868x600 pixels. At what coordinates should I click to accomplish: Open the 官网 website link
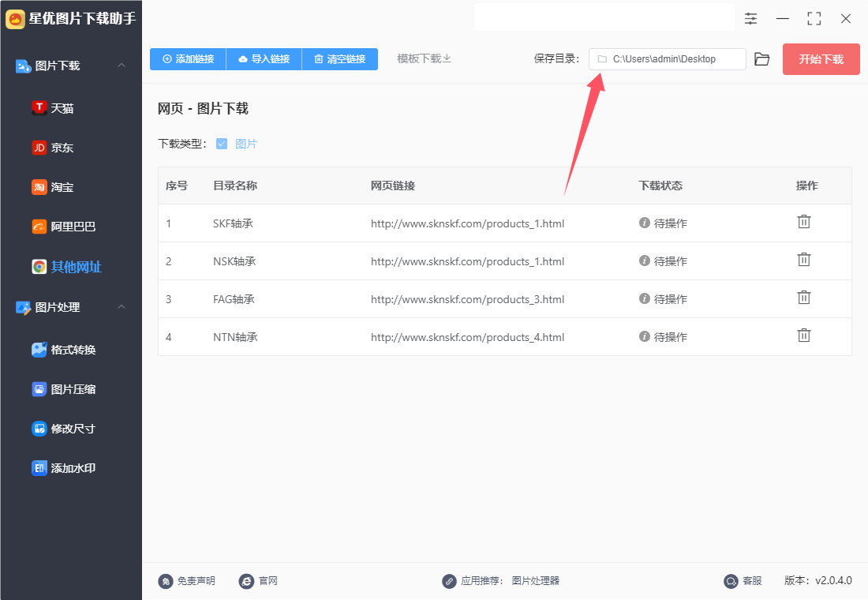259,580
